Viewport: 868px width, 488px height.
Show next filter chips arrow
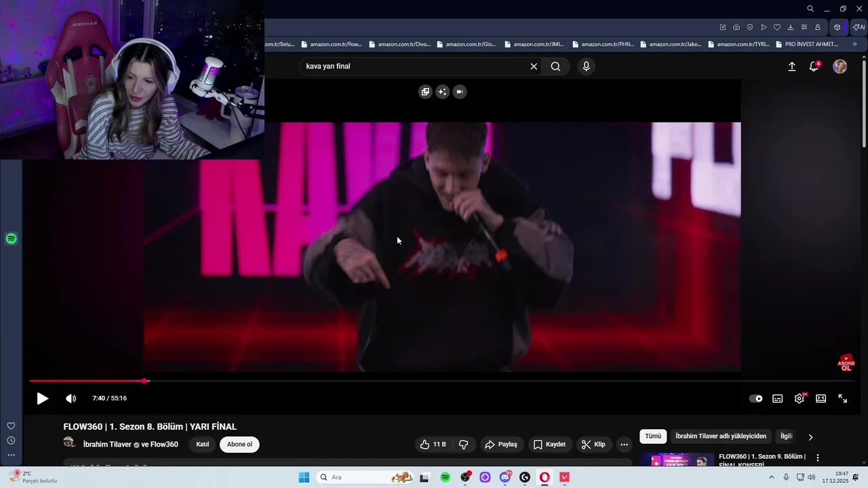(810, 437)
